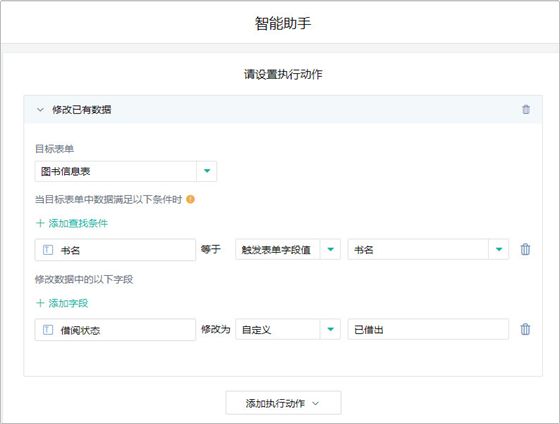
Task: Collapse the 修改已有数据 section chevron
Action: pos(40,110)
